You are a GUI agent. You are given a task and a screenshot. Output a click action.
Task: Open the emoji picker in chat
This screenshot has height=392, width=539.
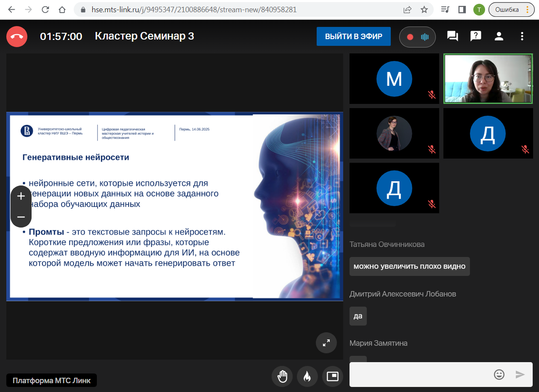(499, 374)
